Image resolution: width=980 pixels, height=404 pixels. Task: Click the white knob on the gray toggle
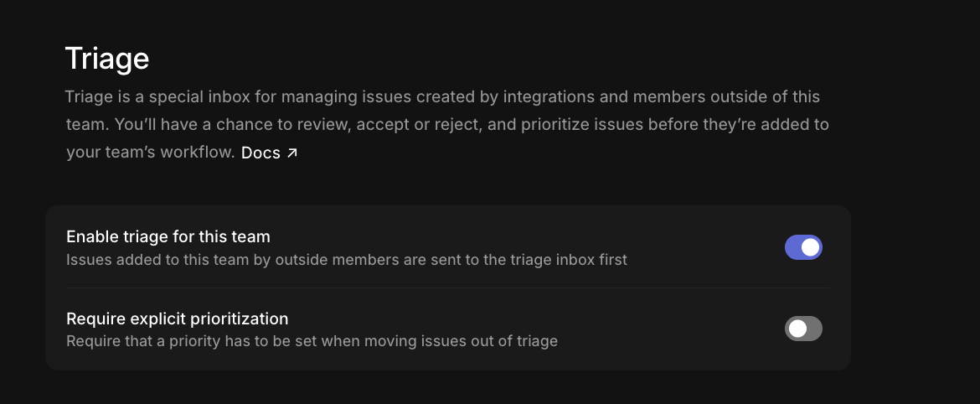[797, 329]
